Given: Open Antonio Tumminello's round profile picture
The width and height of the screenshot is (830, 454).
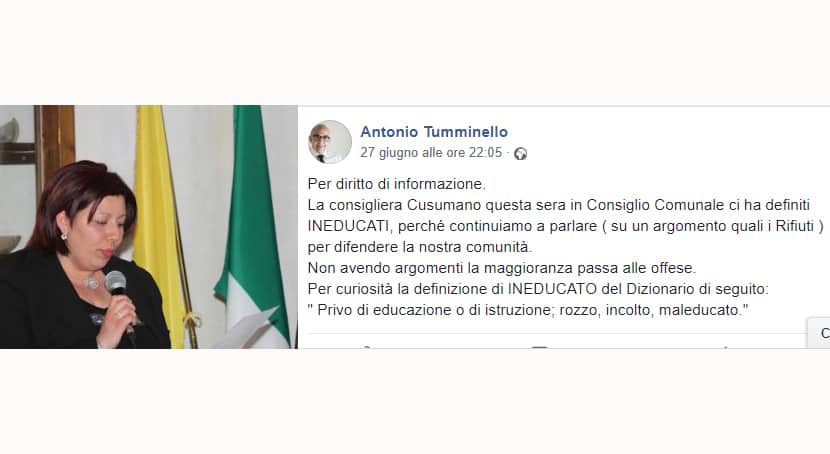Looking at the screenshot, I should pyautogui.click(x=330, y=142).
